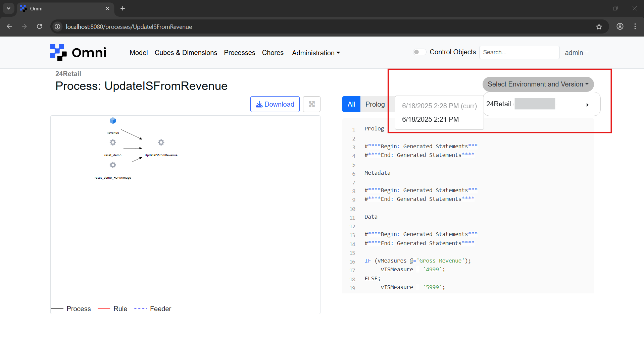The height and width of the screenshot is (341, 644).
Task: Click the Revenue cube node icon
Action: [113, 121]
